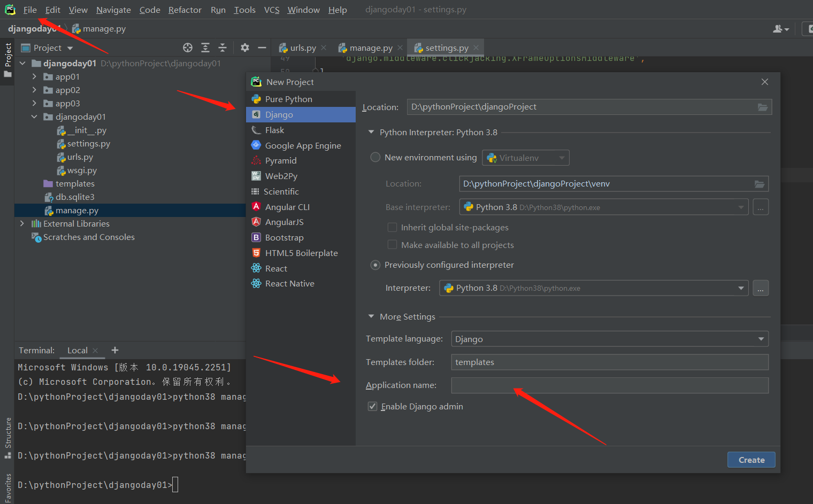Click the Application name field

[x=610, y=385]
